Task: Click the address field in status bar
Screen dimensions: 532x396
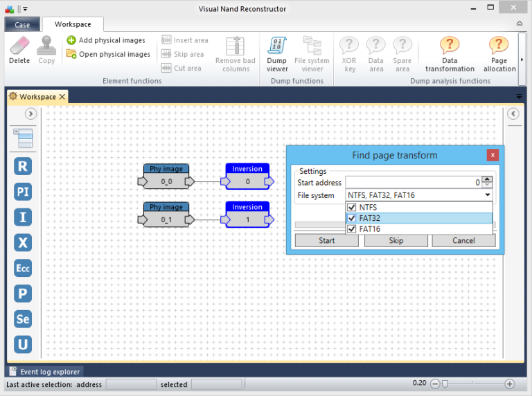Action: 131,384
